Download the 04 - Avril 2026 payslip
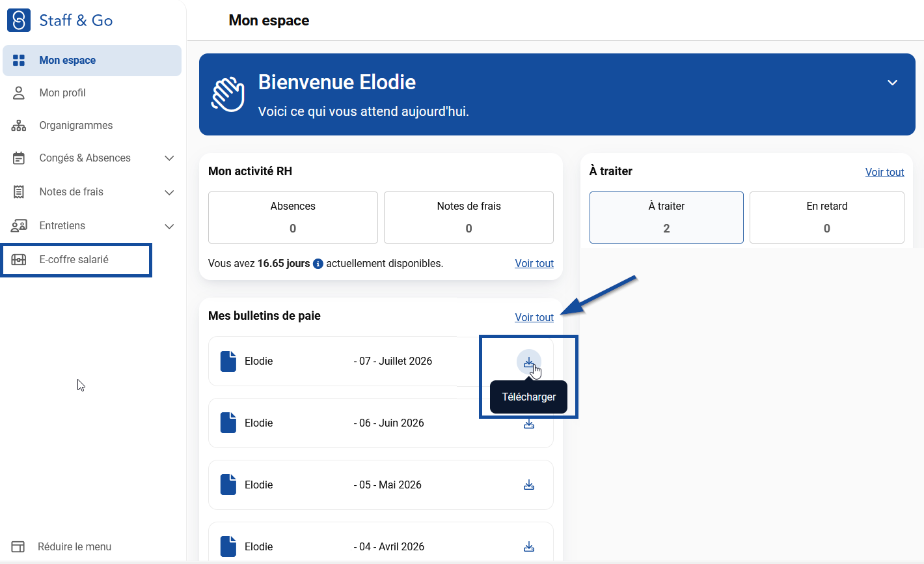The height and width of the screenshot is (564, 924). [x=529, y=547]
